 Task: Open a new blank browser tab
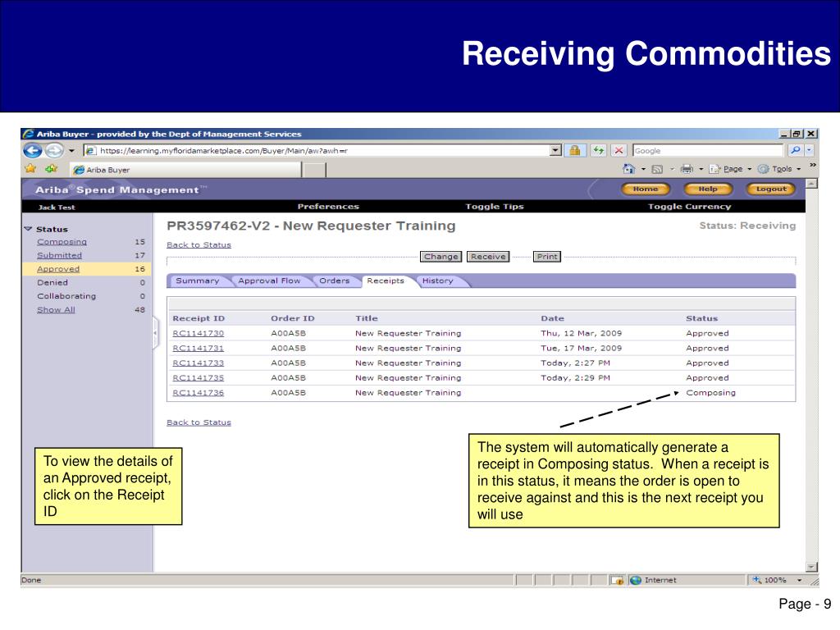[314, 170]
